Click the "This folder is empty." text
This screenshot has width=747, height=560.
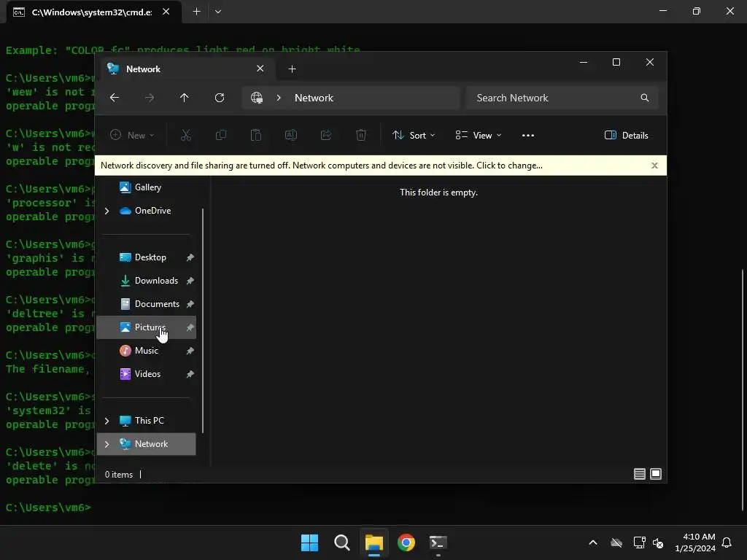pyautogui.click(x=438, y=192)
